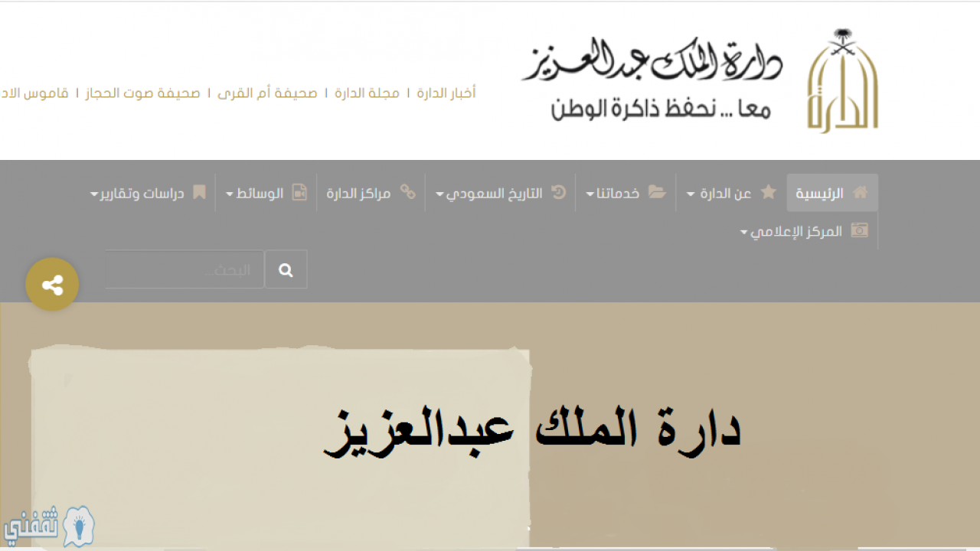This screenshot has height=551, width=980.
Task: Expand the المركز الإعلامي dropdown arrow
Action: tap(744, 233)
